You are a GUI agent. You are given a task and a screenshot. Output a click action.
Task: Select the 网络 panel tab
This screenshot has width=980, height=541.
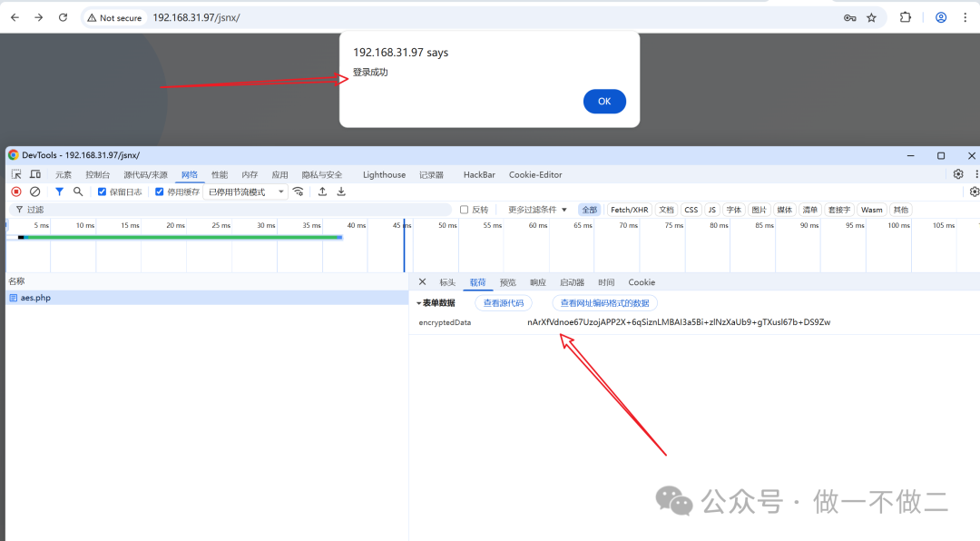point(190,175)
